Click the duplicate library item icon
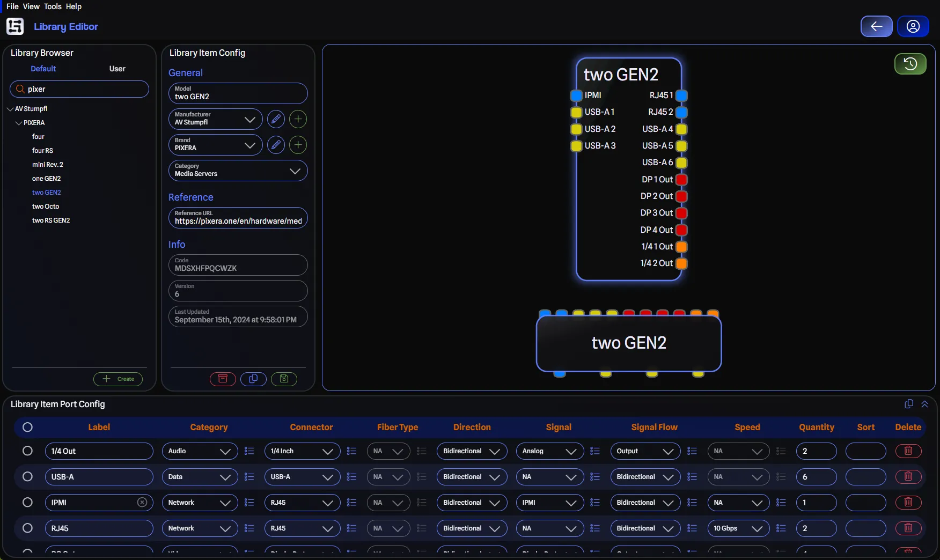940x560 pixels. [x=253, y=379]
